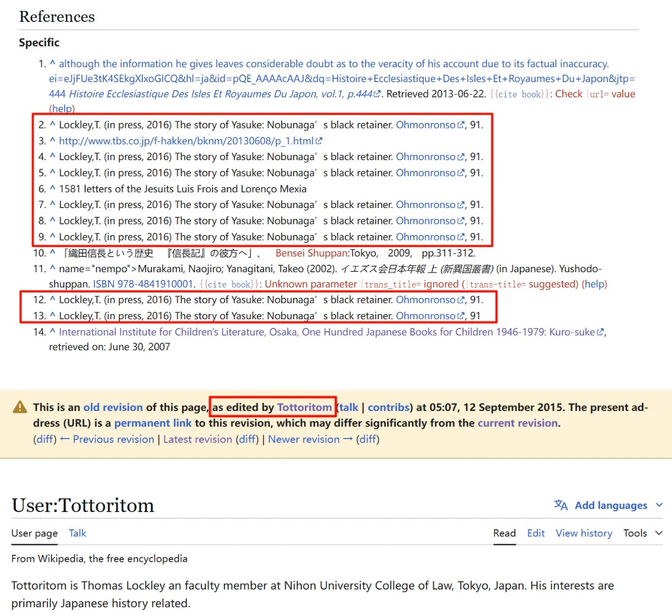Expand the Add languages dropdown chevron
This screenshot has height=616, width=672.
click(x=659, y=505)
